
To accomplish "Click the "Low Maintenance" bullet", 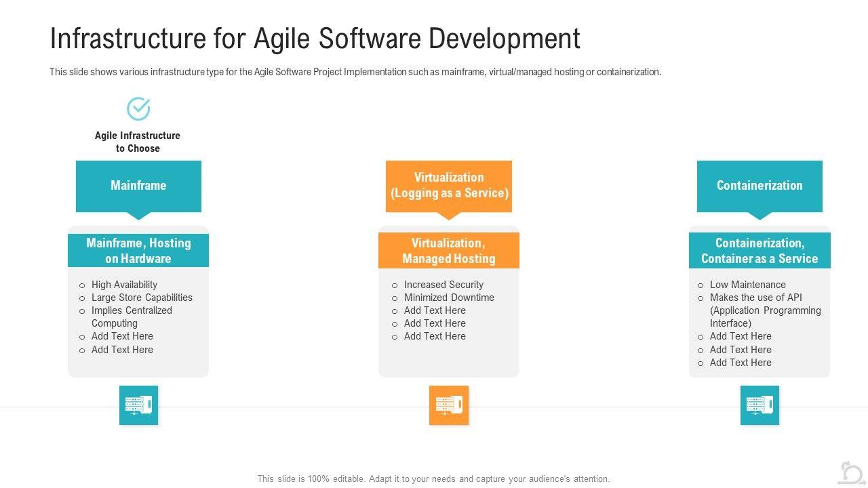I will click(x=748, y=285).
